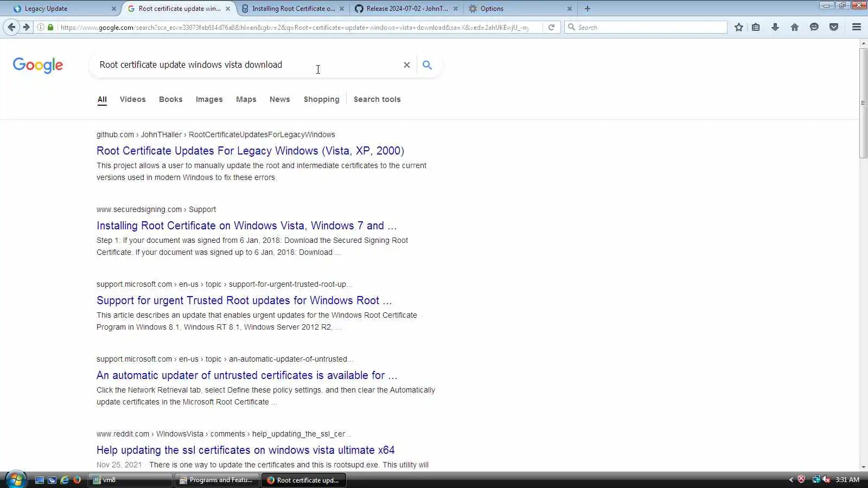
Task: Click the scrollbar down arrow
Action: (x=863, y=467)
